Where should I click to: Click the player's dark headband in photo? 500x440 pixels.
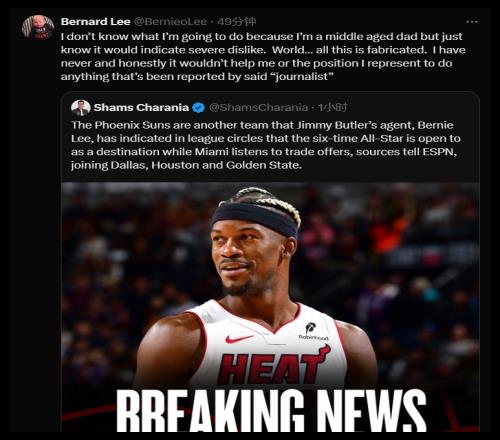click(x=255, y=217)
